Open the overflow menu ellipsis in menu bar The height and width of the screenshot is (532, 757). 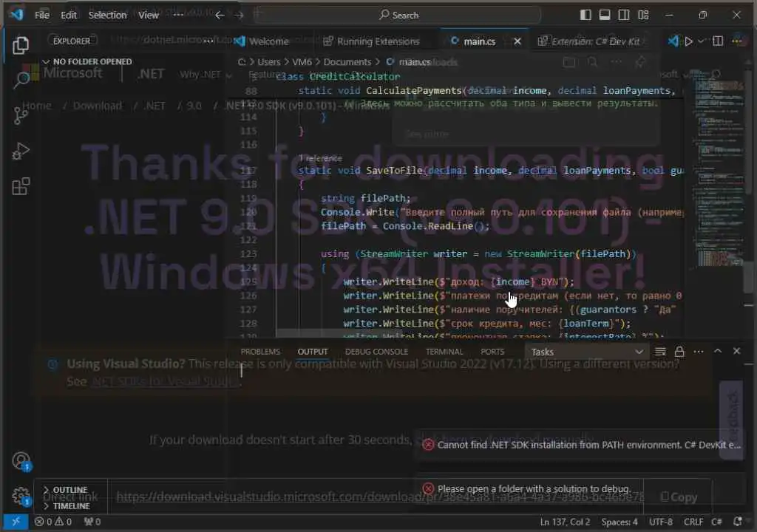point(178,16)
